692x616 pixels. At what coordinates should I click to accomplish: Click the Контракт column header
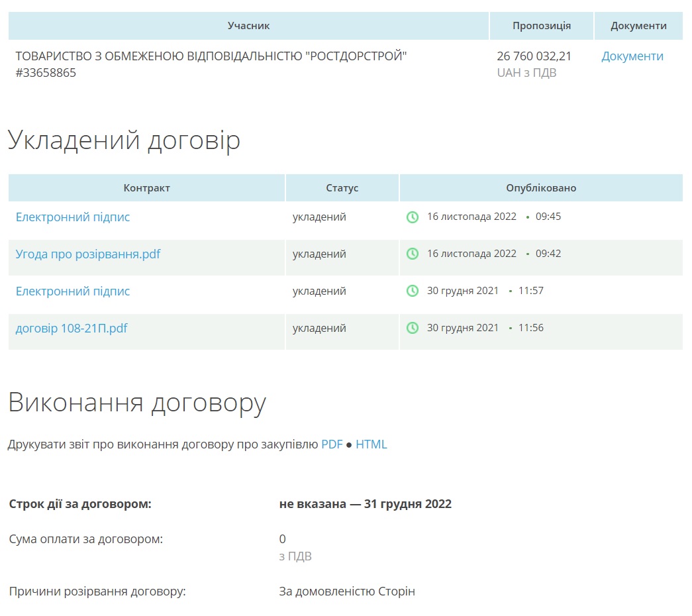point(146,188)
